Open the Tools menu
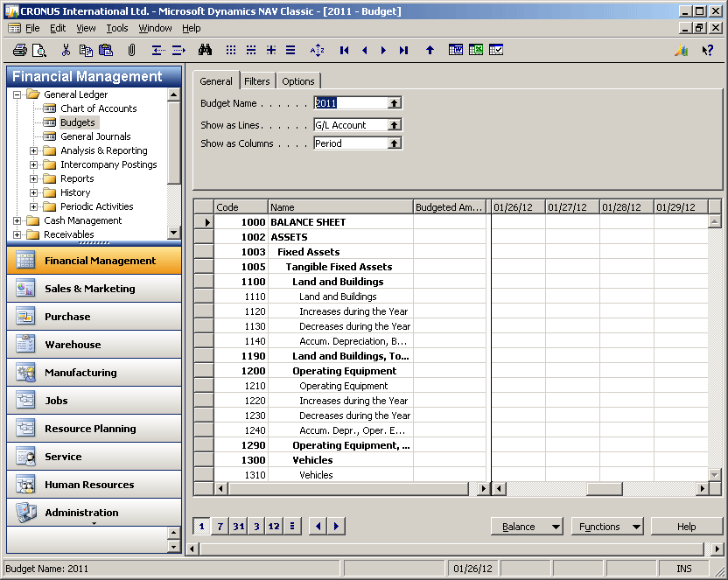Screen dimensions: 728x580 (117, 28)
